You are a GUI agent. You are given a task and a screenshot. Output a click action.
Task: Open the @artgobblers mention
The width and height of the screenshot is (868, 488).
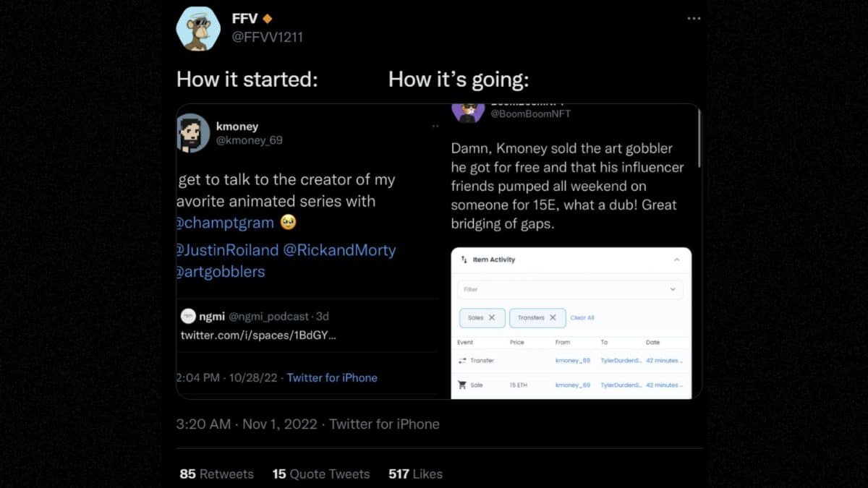(x=221, y=272)
